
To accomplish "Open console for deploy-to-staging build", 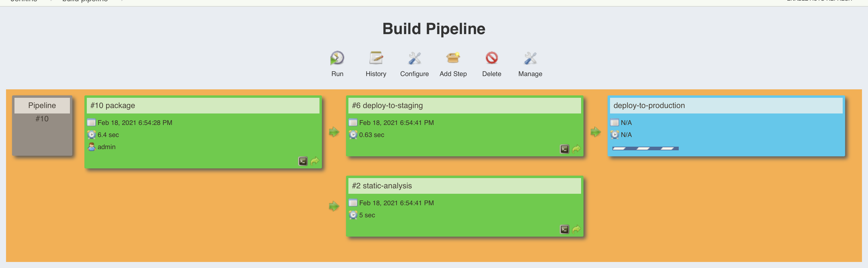I will click(565, 149).
